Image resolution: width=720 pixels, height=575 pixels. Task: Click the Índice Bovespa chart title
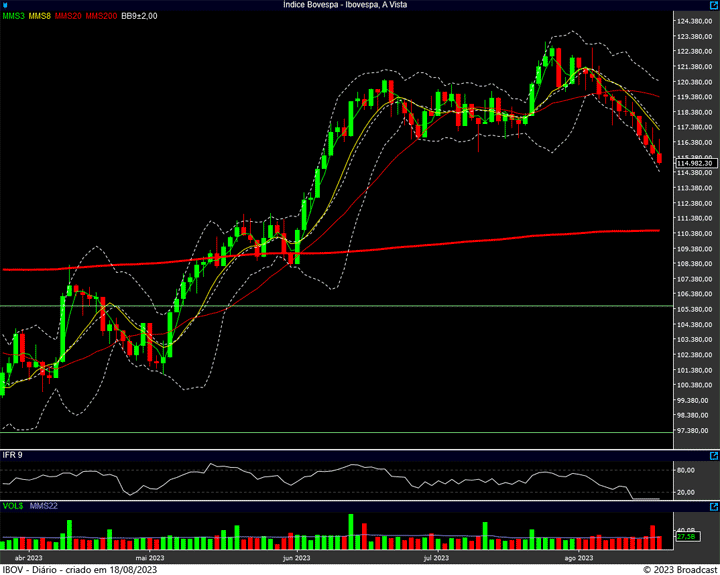tap(359, 5)
